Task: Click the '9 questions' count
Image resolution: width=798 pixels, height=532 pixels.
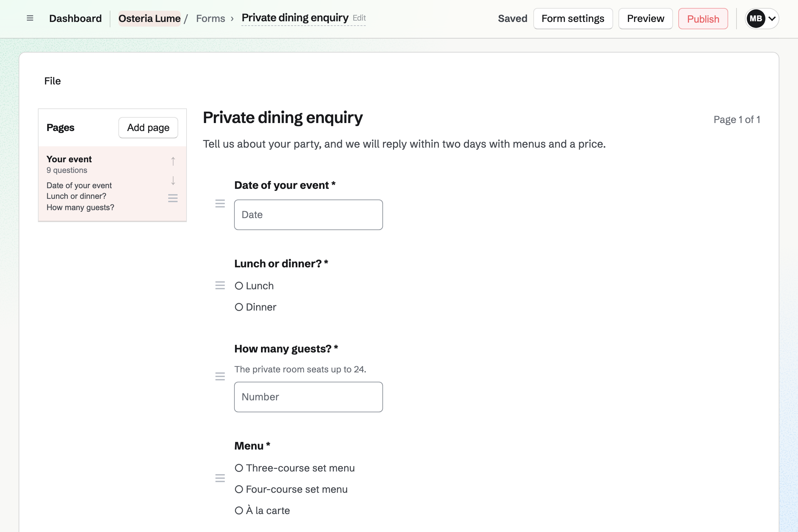Action: [67, 170]
